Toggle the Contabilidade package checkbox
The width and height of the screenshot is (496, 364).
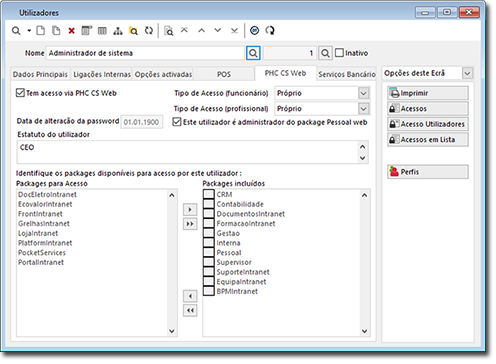[x=209, y=204]
